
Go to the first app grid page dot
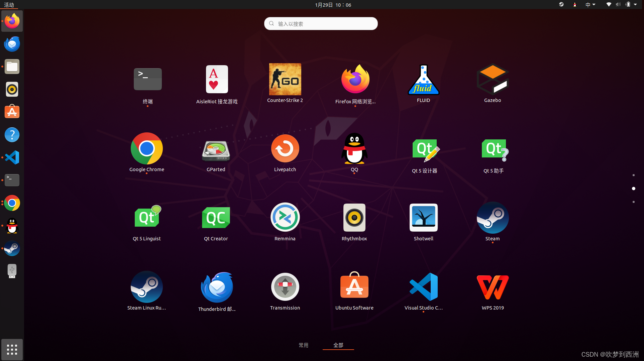pyautogui.click(x=633, y=175)
